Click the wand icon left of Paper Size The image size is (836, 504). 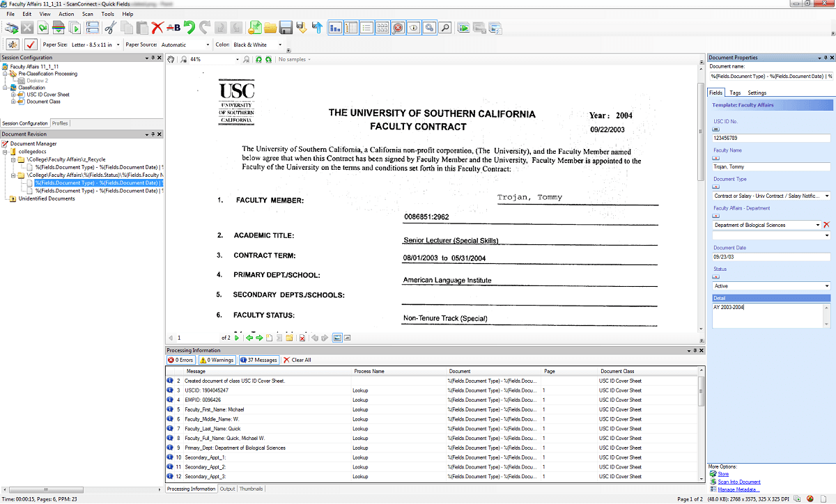tap(13, 45)
